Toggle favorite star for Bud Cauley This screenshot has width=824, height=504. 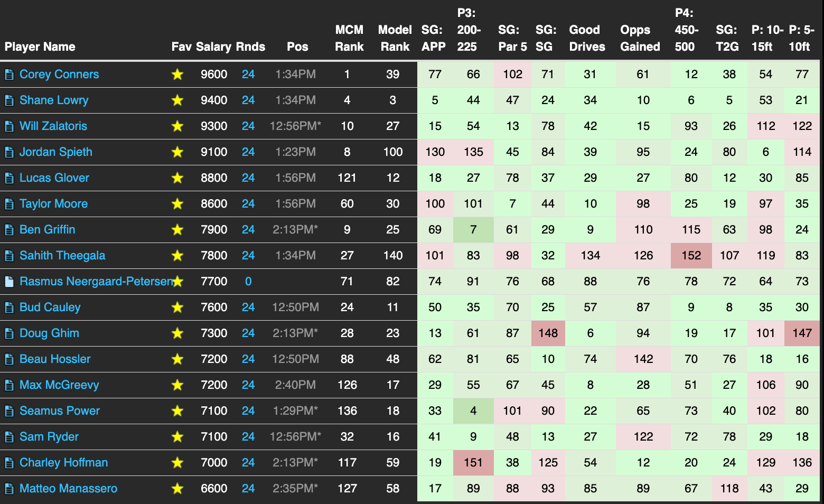tap(177, 307)
